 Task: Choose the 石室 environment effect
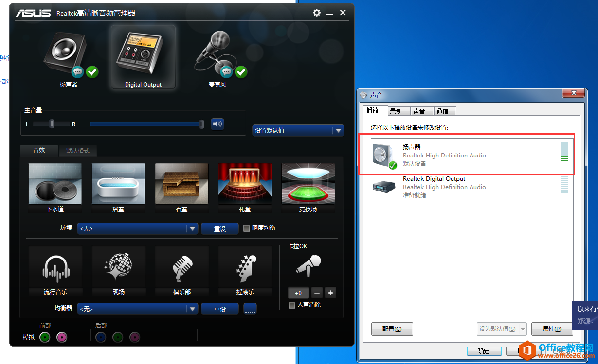point(181,189)
